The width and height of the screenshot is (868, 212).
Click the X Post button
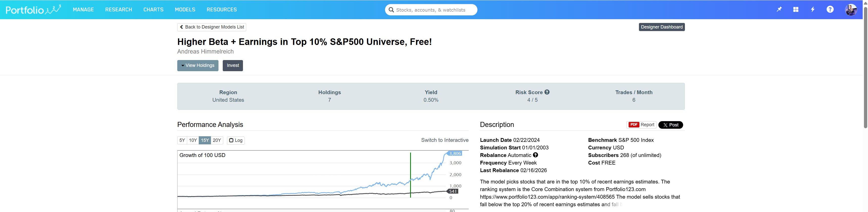(671, 124)
